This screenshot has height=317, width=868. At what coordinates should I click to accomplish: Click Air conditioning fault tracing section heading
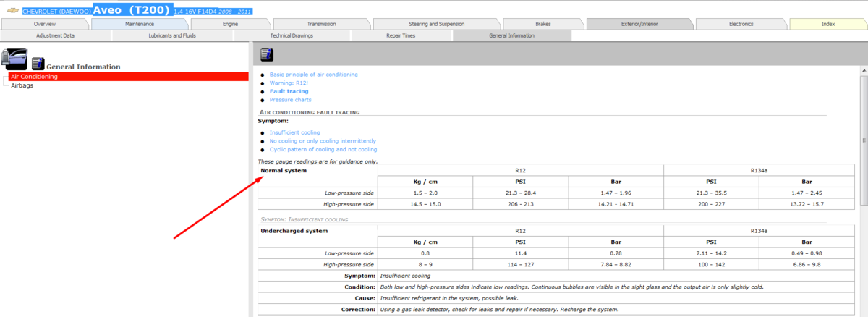[310, 112]
